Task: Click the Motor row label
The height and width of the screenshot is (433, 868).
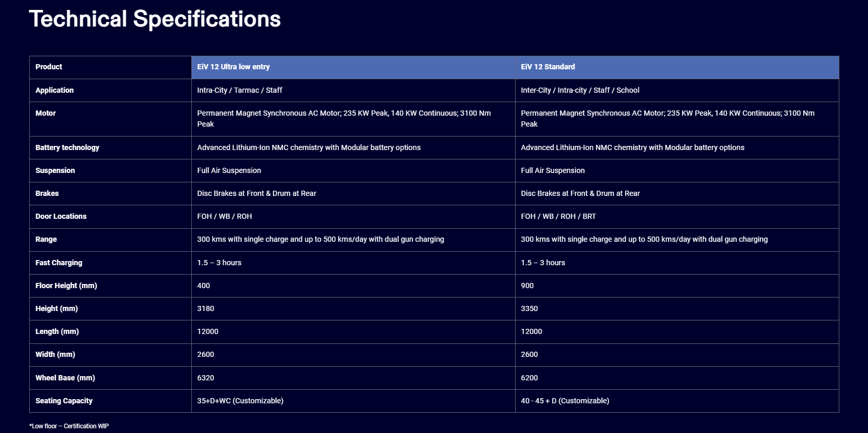Action: coord(45,113)
